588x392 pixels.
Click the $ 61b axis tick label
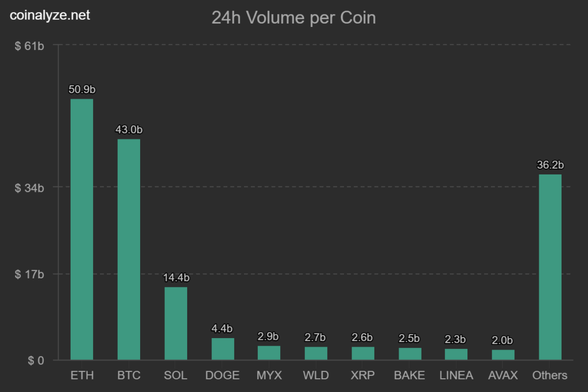click(29, 46)
